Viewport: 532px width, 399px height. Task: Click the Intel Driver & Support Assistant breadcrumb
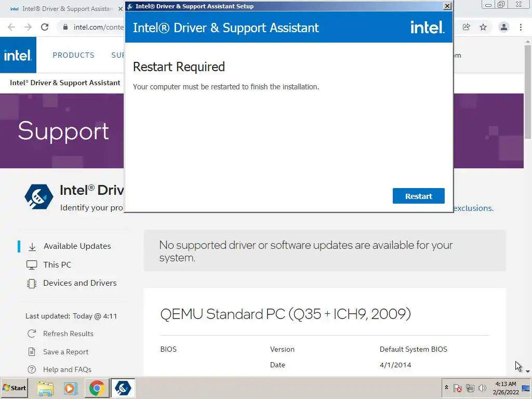tap(65, 83)
